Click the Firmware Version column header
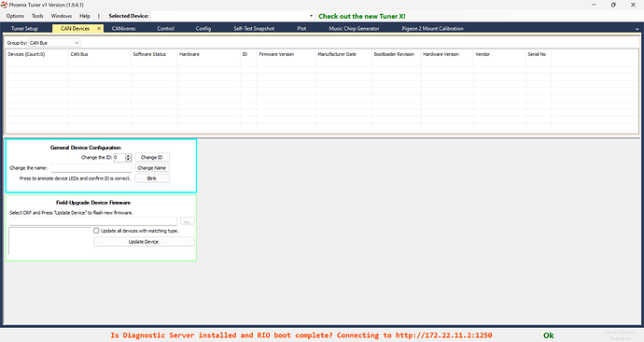 click(x=287, y=54)
